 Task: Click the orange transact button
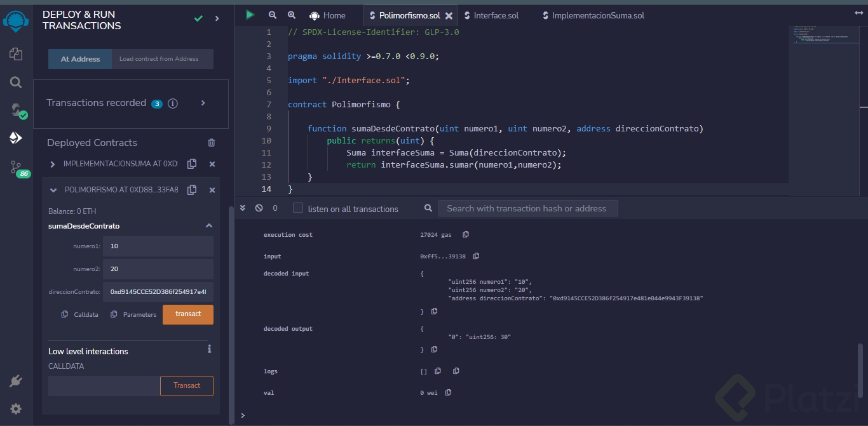188,314
